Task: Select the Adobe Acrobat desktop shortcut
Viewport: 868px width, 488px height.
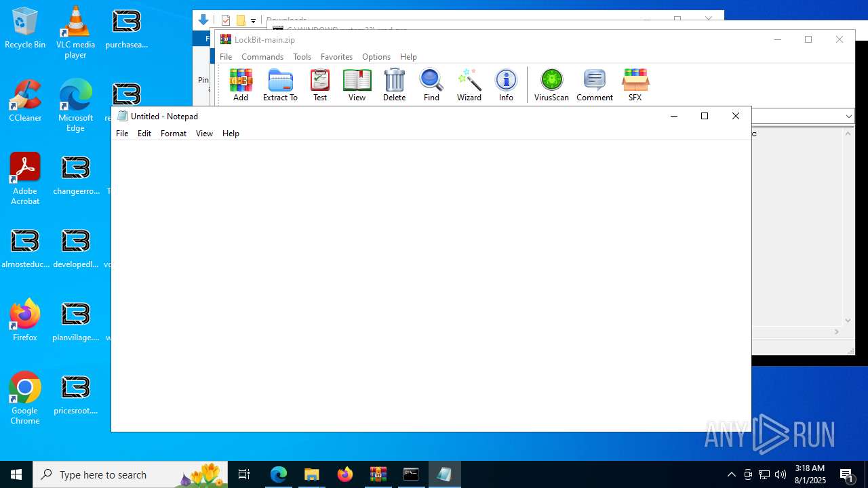Action: [x=25, y=179]
